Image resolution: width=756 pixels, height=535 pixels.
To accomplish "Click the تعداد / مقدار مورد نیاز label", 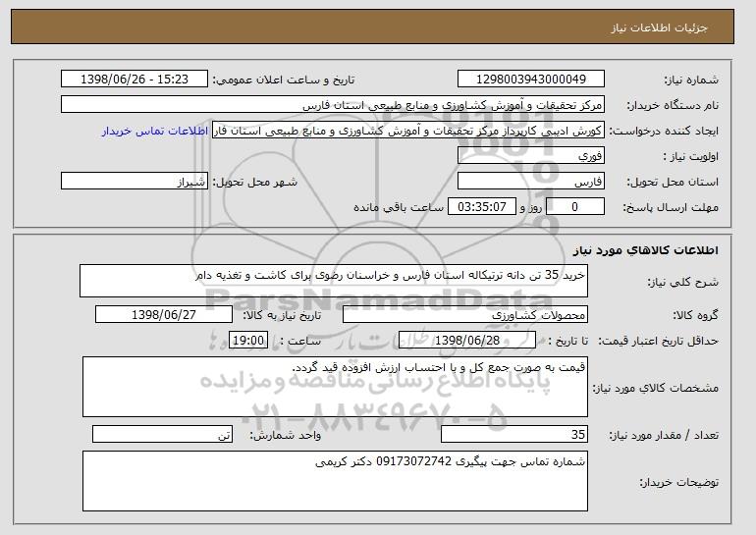I will point(664,435).
